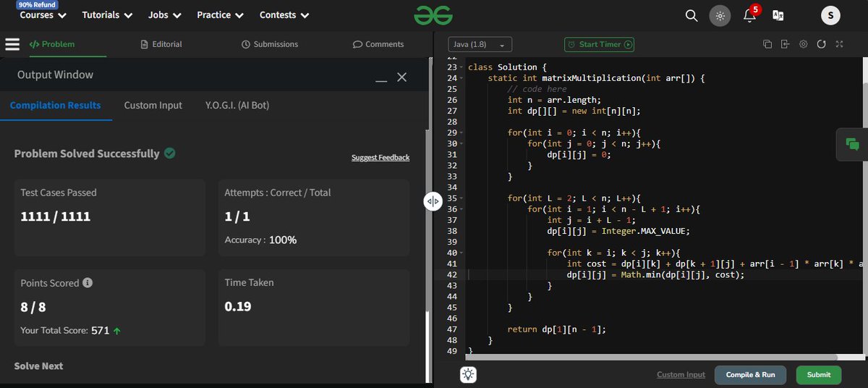Open the Java (1.8) language dropdown
868x388 pixels.
(480, 44)
